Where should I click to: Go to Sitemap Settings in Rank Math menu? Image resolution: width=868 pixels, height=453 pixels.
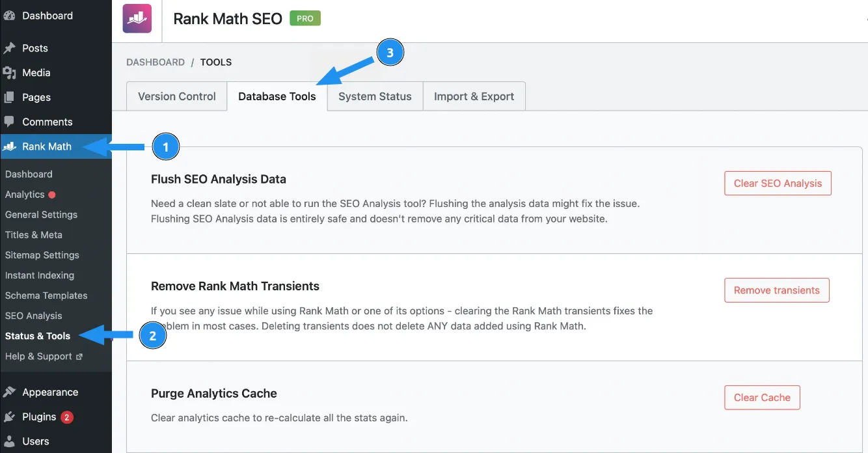click(42, 255)
